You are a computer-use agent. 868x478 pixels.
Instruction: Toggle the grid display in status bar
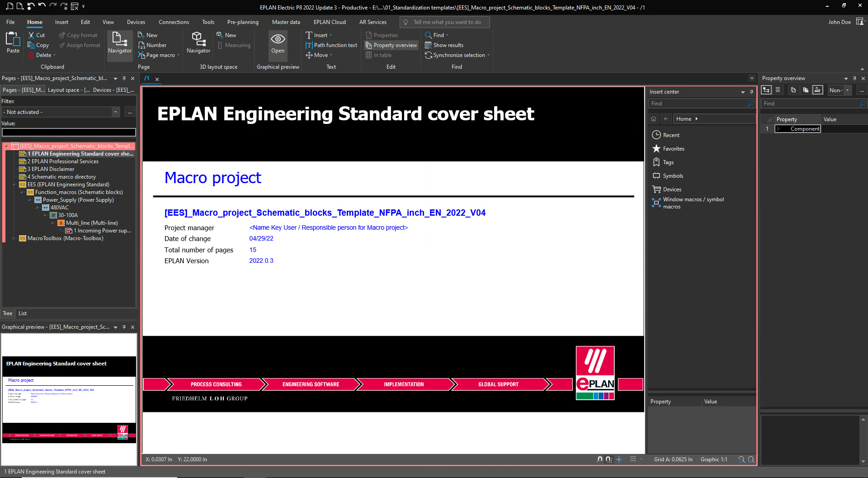[633, 459]
